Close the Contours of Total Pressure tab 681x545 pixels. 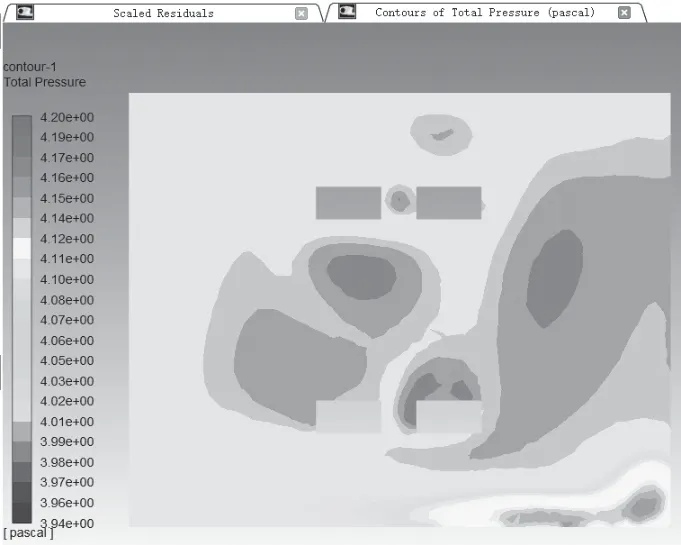coord(624,13)
